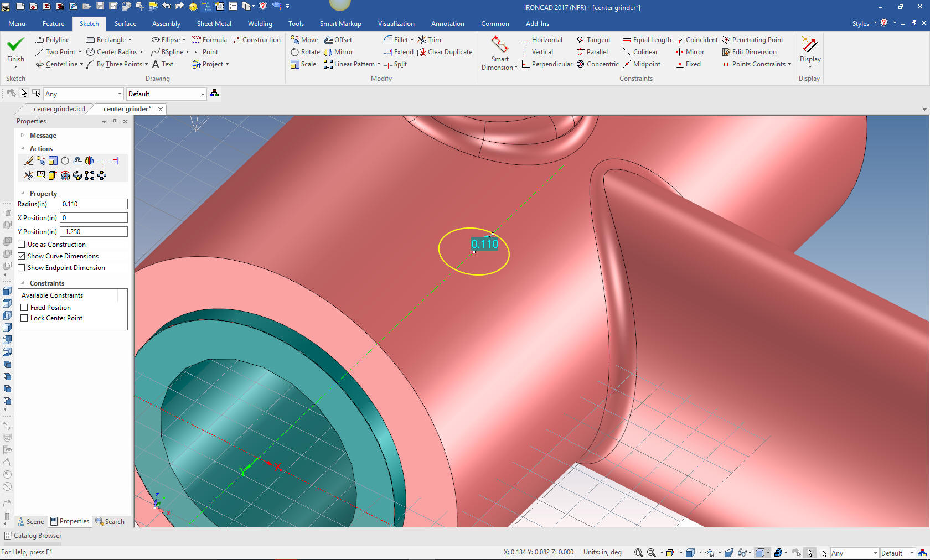
Task: Apply the Tangent constraint
Action: [x=593, y=40]
